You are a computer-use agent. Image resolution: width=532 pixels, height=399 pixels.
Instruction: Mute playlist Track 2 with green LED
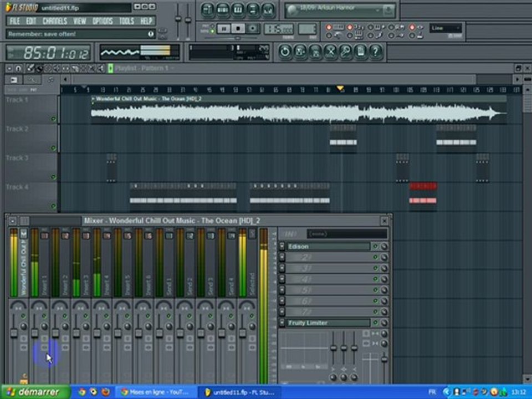tap(53, 148)
